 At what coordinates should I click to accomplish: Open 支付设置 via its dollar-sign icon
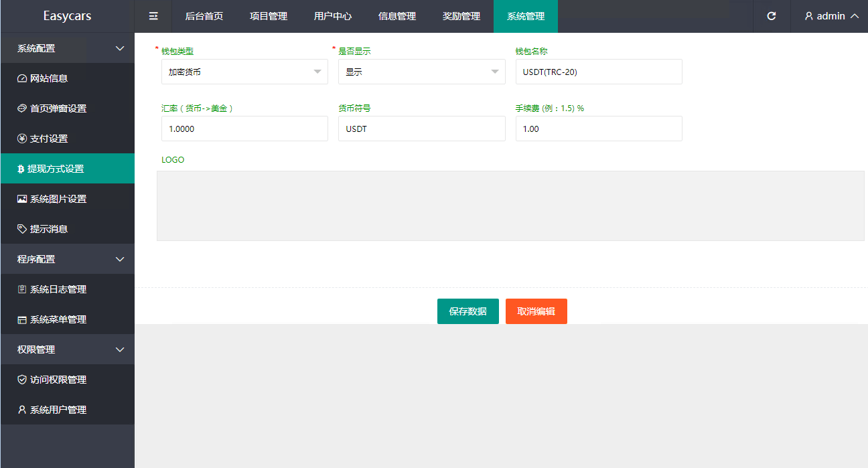(x=23, y=138)
